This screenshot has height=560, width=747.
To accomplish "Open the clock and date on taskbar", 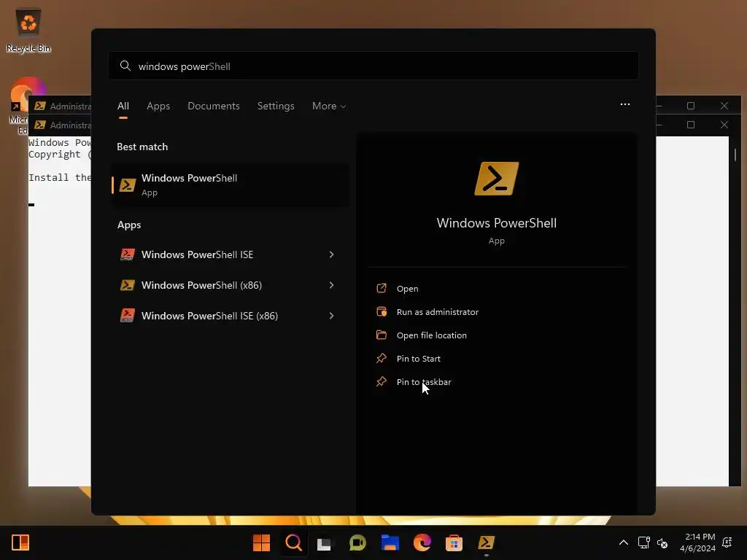I will click(x=697, y=542).
